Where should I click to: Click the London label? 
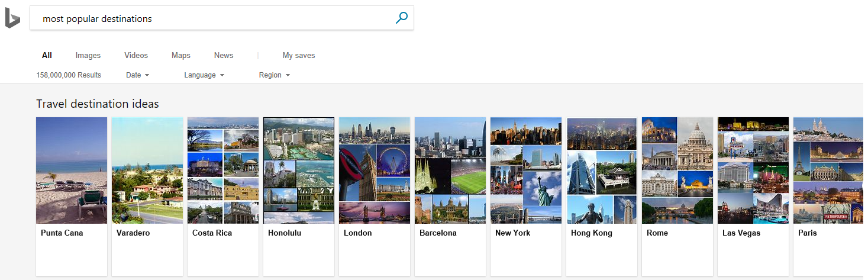click(358, 233)
